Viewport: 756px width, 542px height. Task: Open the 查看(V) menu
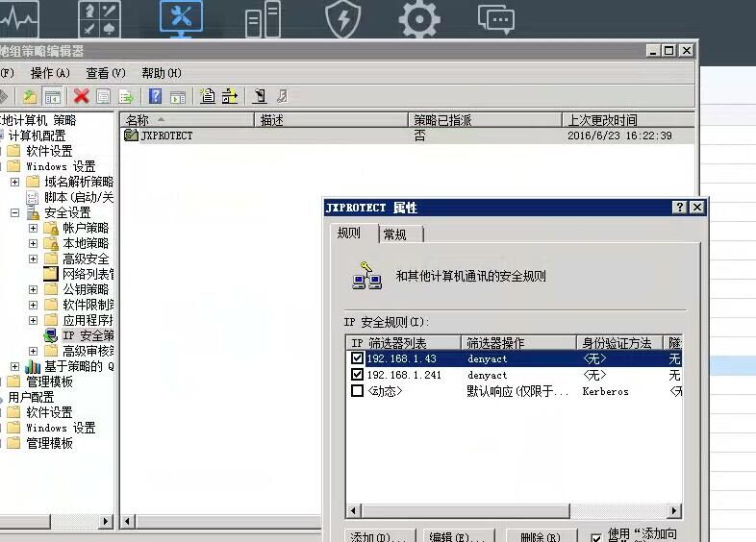pyautogui.click(x=105, y=73)
